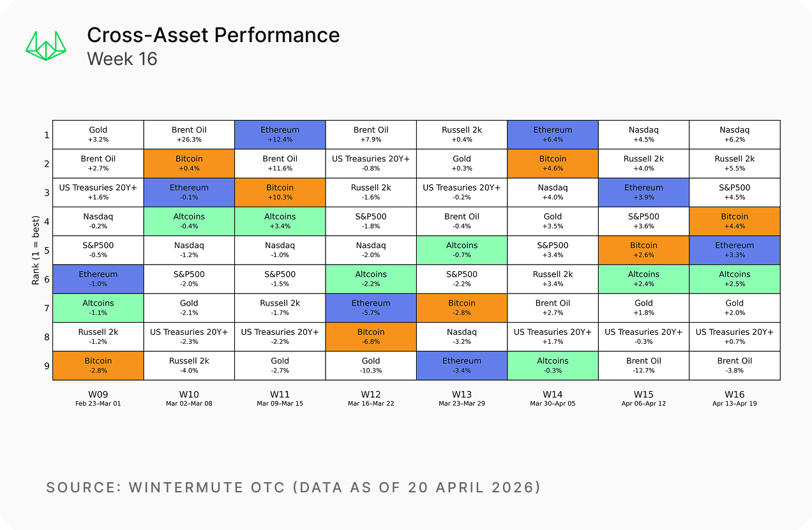Select the Bitcoin -6.8% orange cell
The height and width of the screenshot is (530, 812).
pos(371,336)
